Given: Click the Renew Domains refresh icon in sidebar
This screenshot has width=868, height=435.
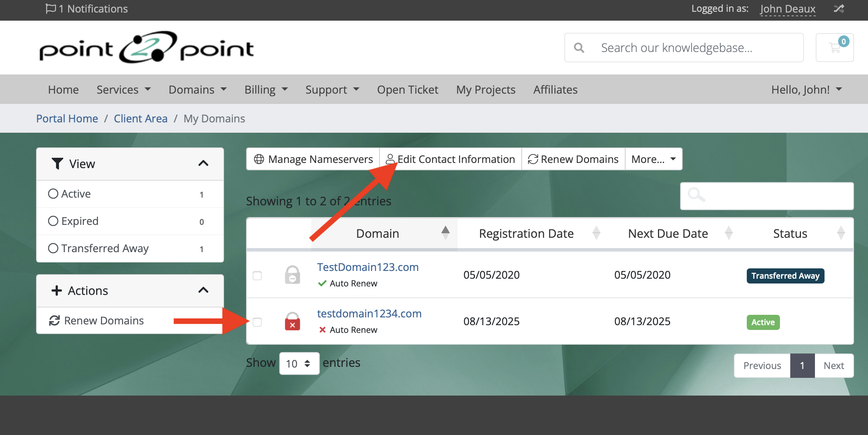Looking at the screenshot, I should click(55, 321).
